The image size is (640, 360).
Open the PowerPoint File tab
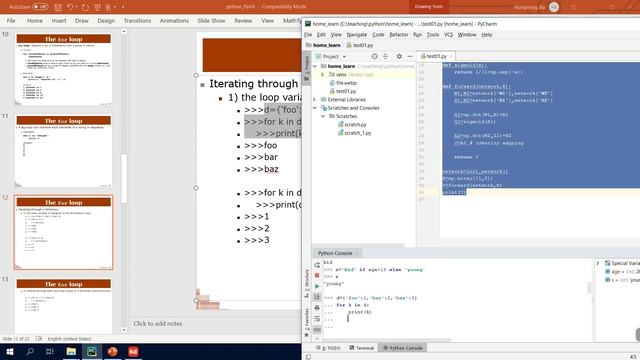click(11, 20)
